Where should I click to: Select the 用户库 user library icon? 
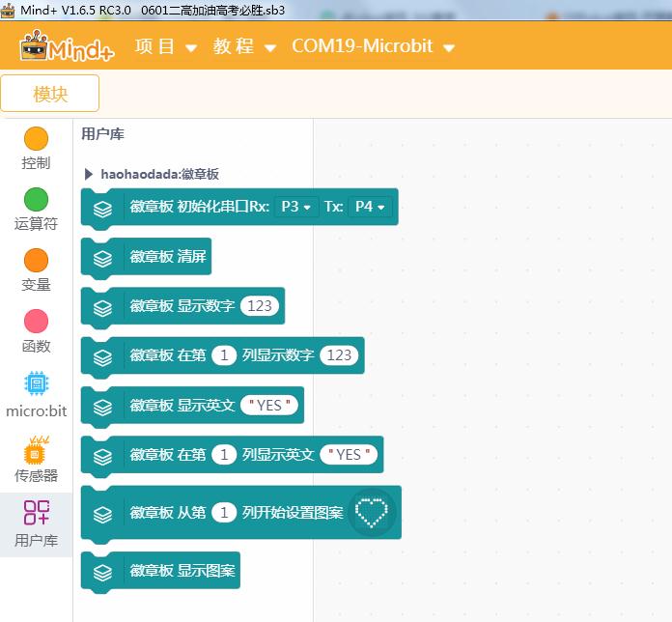point(37,512)
